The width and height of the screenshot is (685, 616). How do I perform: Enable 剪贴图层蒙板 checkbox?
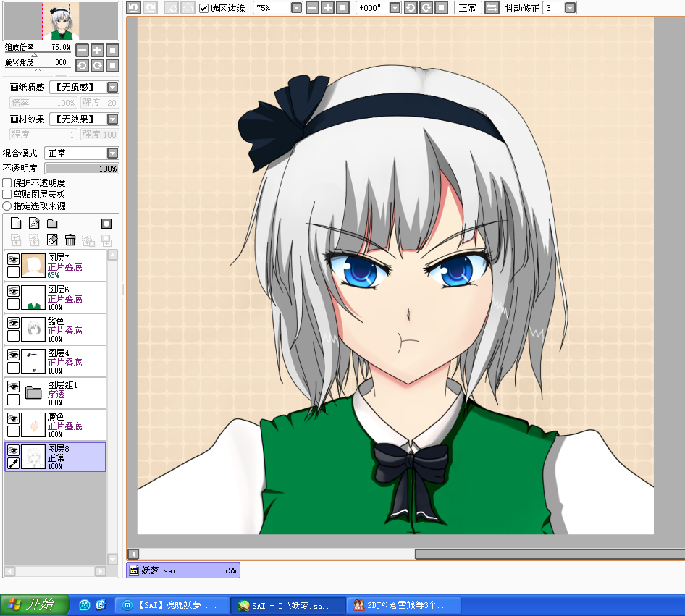7,194
